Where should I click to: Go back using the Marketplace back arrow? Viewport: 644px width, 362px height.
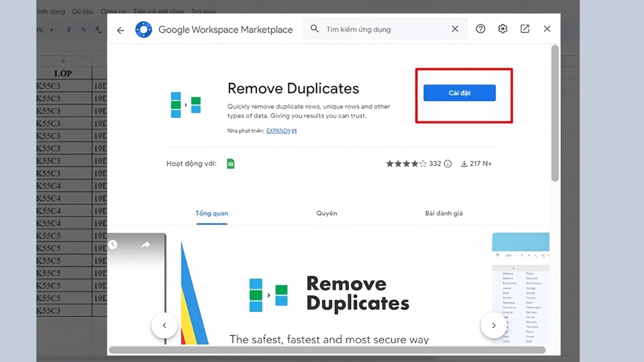point(120,30)
